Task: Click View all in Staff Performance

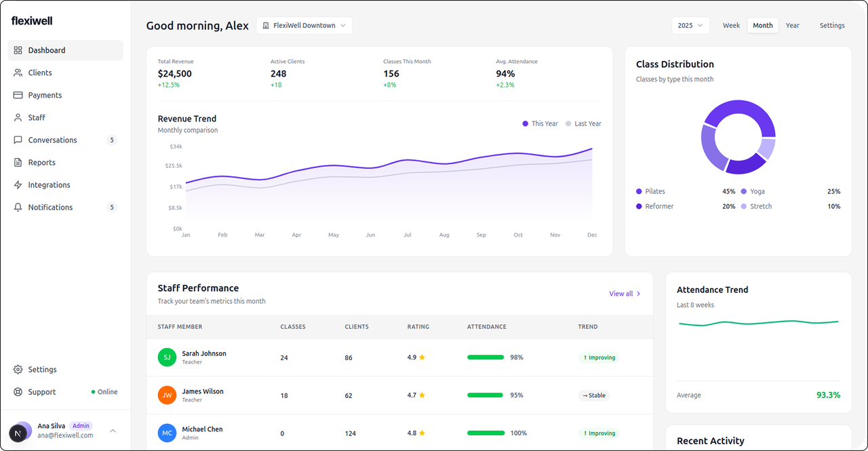Action: 624,294
